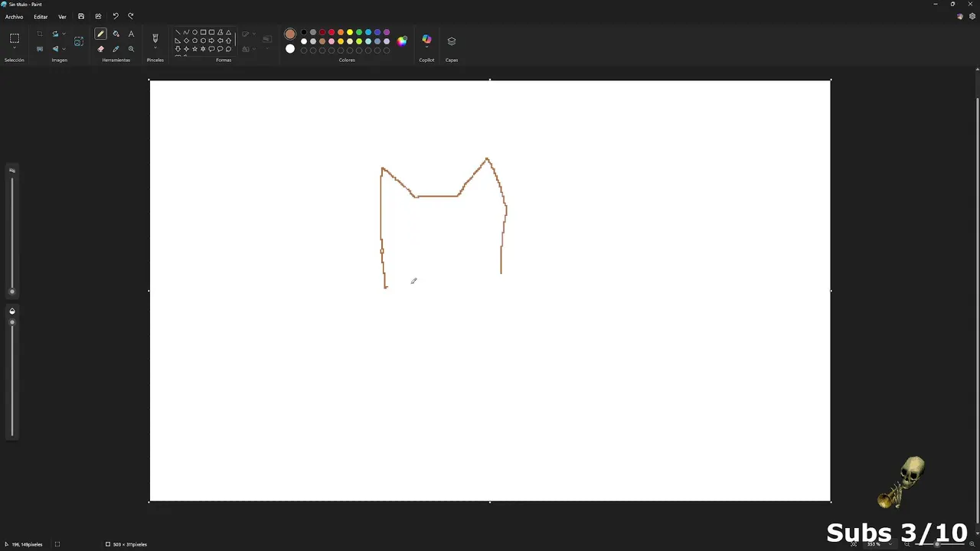The height and width of the screenshot is (551, 980).
Task: Click cursor position "196, 149píxeles"
Action: tap(27, 544)
